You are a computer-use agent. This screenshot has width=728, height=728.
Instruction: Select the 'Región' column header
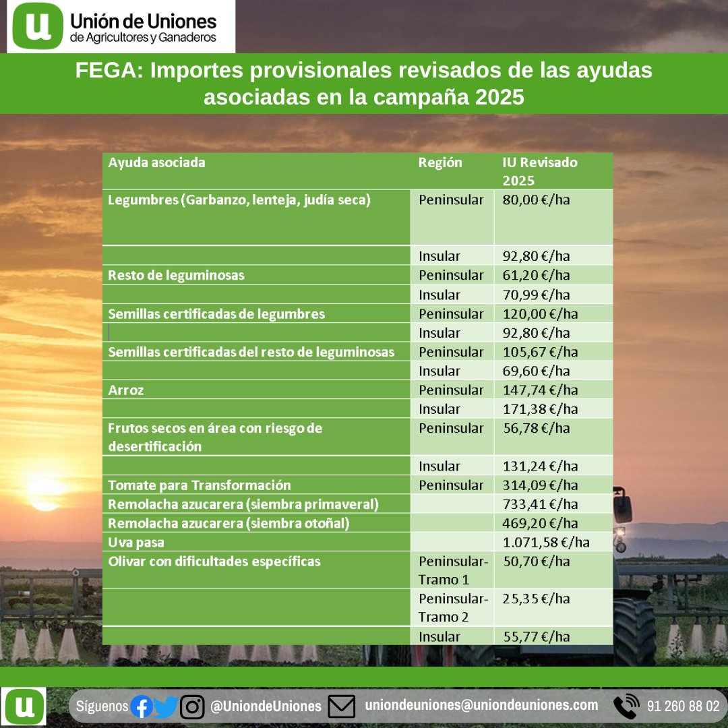(x=440, y=162)
